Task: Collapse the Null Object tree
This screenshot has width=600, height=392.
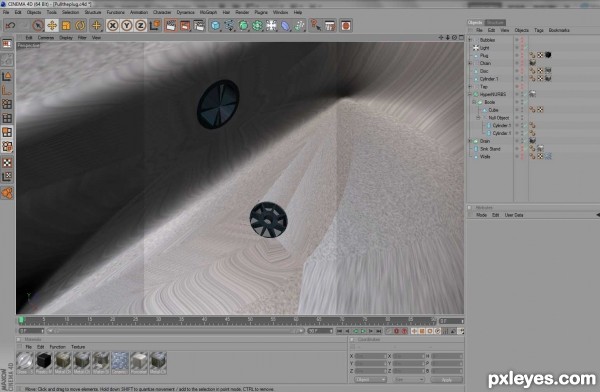Action: tap(478, 118)
